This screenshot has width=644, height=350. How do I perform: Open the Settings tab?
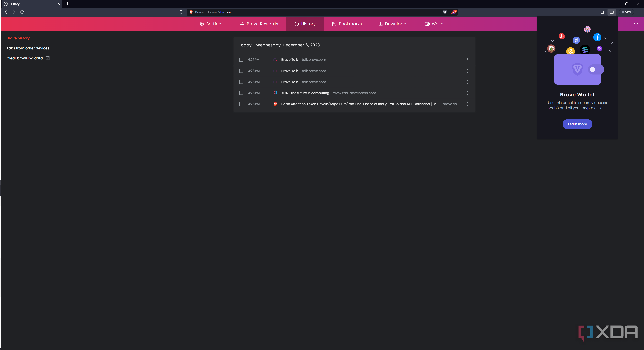[x=211, y=24]
